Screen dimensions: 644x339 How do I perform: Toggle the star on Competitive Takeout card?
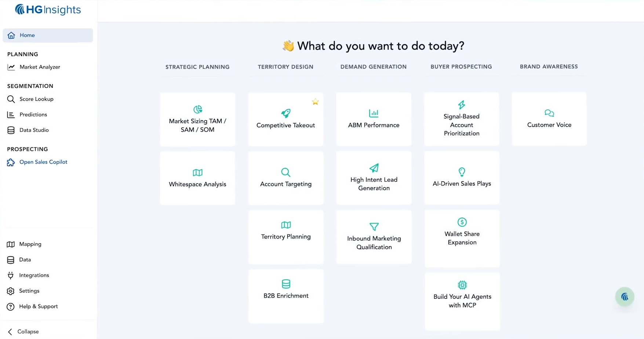click(315, 102)
